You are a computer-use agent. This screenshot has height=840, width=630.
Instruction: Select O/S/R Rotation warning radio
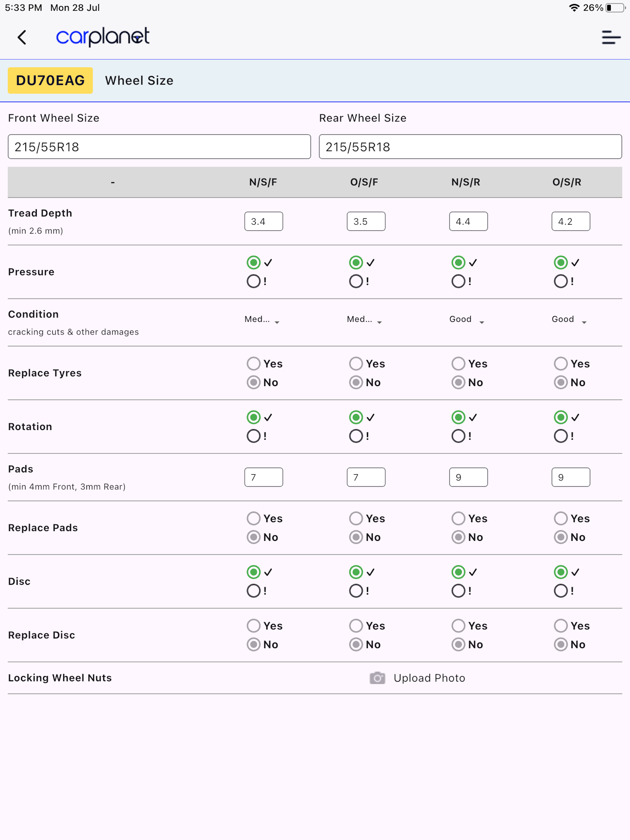click(560, 436)
